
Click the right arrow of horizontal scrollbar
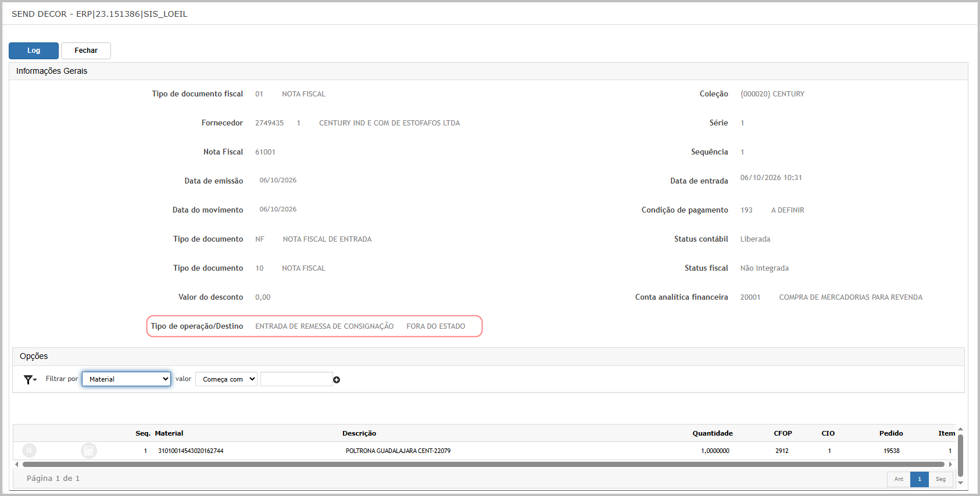pyautogui.click(x=950, y=464)
